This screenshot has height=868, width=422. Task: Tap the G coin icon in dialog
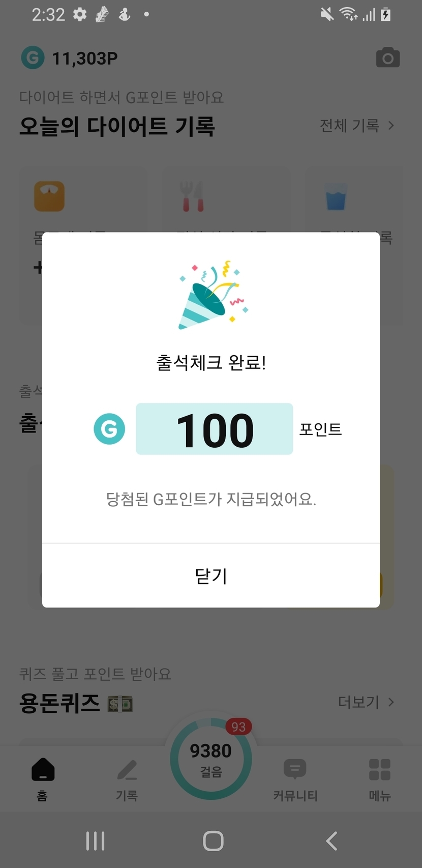click(x=109, y=429)
